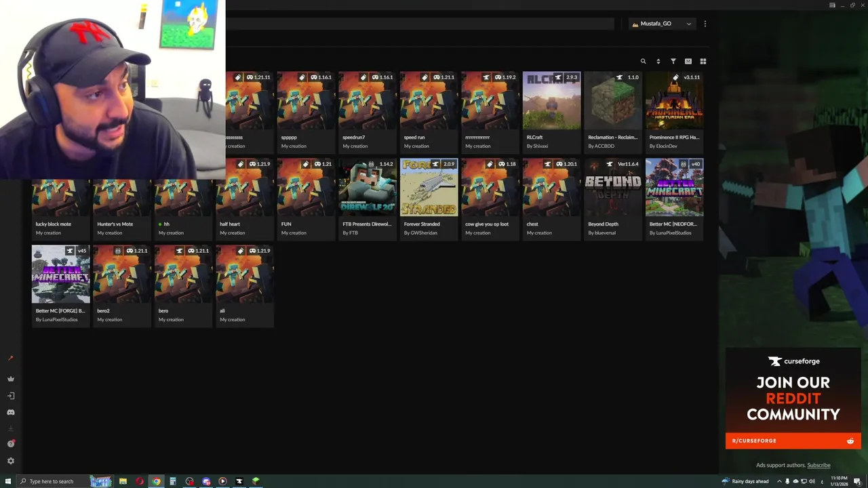
Task: Click the 'By blueversal' author text
Action: coord(601,232)
